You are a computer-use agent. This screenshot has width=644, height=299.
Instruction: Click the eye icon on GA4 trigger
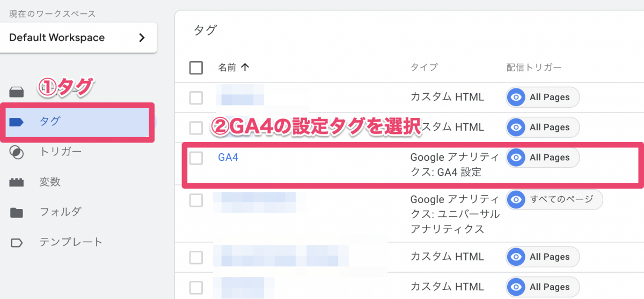(x=517, y=158)
